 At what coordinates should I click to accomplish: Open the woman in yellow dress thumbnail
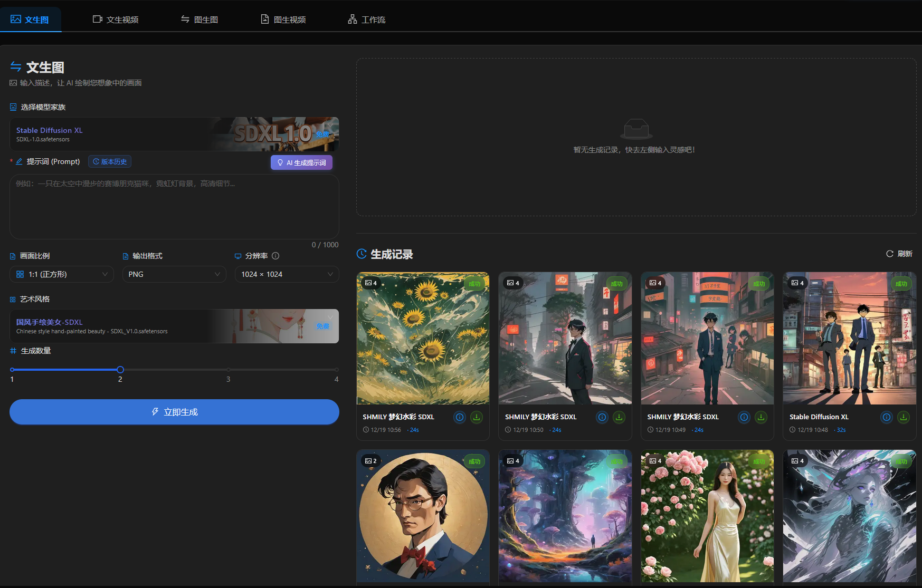(707, 516)
